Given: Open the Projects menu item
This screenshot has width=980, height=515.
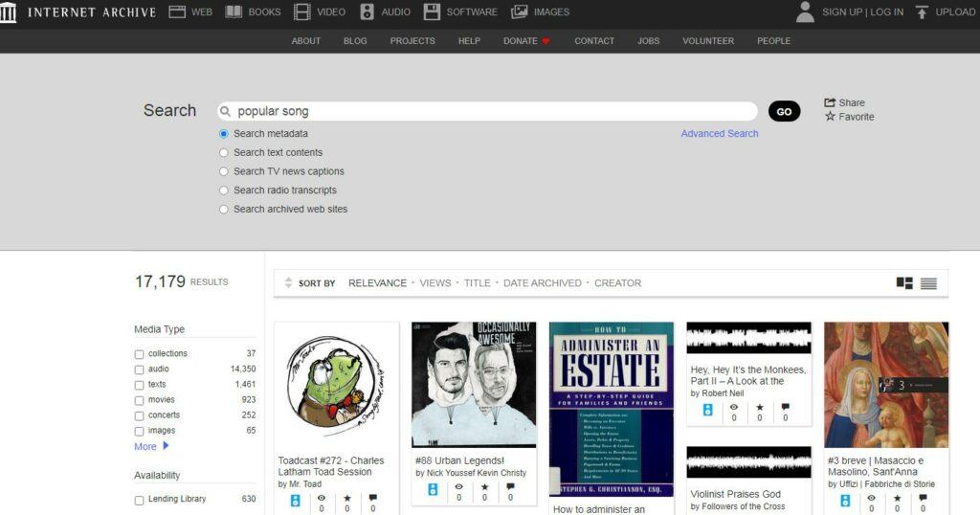Looking at the screenshot, I should (412, 40).
